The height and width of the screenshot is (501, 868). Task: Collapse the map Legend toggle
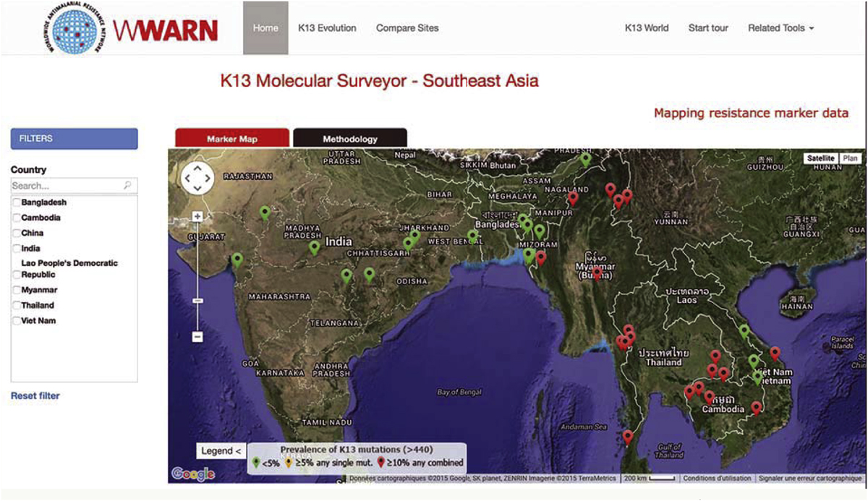point(221,451)
